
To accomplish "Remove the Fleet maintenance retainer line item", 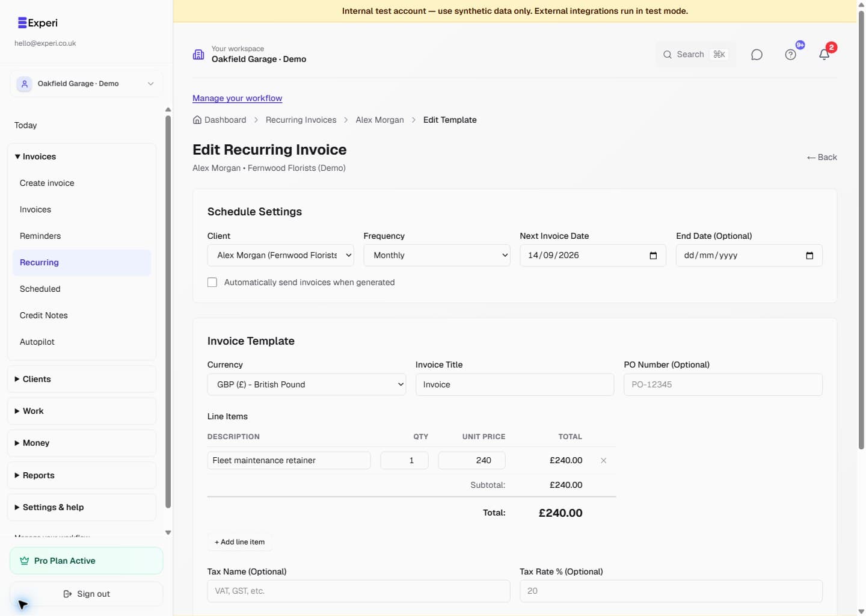I will point(603,460).
